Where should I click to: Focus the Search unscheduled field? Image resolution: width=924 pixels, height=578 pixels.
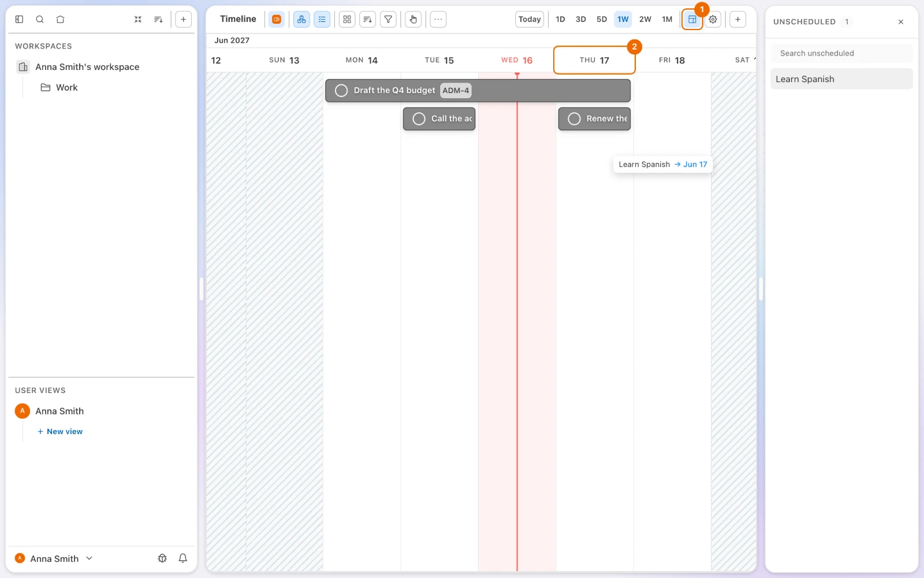(x=841, y=53)
